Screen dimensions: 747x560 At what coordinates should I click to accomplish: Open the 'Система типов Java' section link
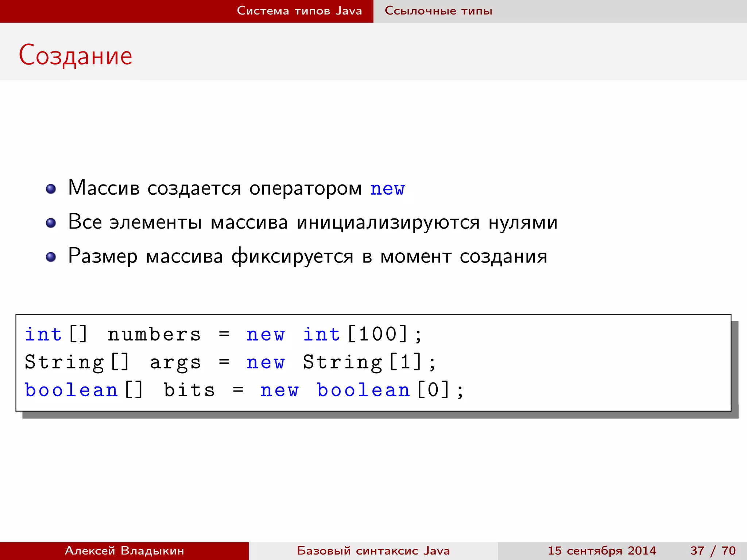click(299, 11)
